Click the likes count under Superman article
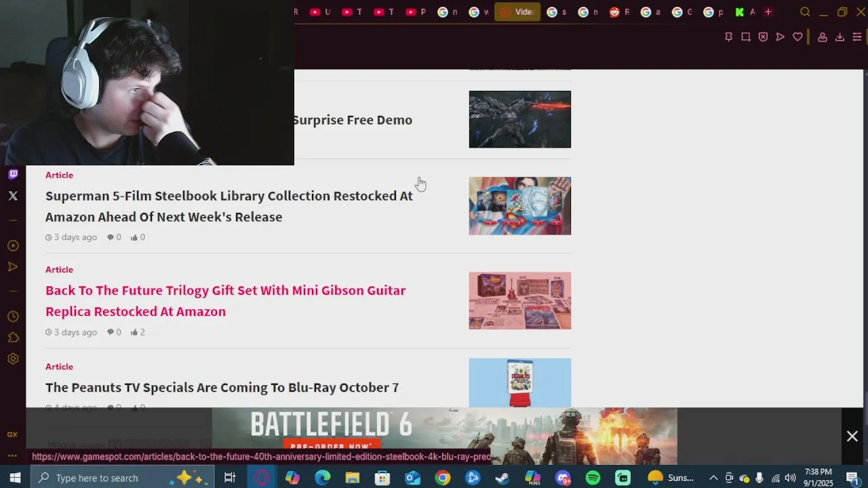The image size is (868, 488). tap(138, 237)
